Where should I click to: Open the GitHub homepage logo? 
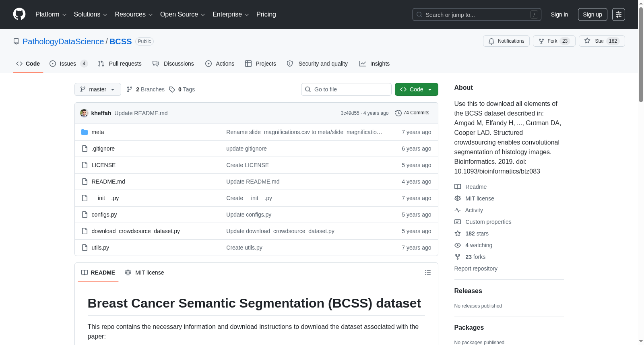point(19,14)
